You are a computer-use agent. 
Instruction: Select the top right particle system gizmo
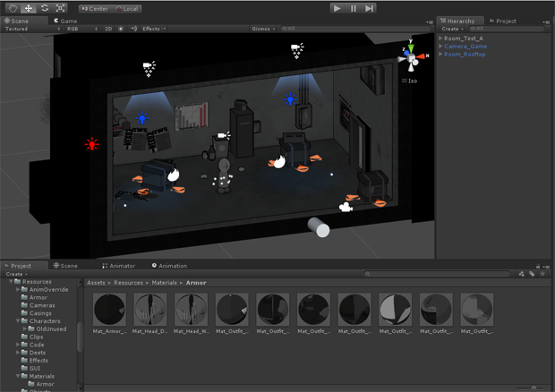[297, 51]
